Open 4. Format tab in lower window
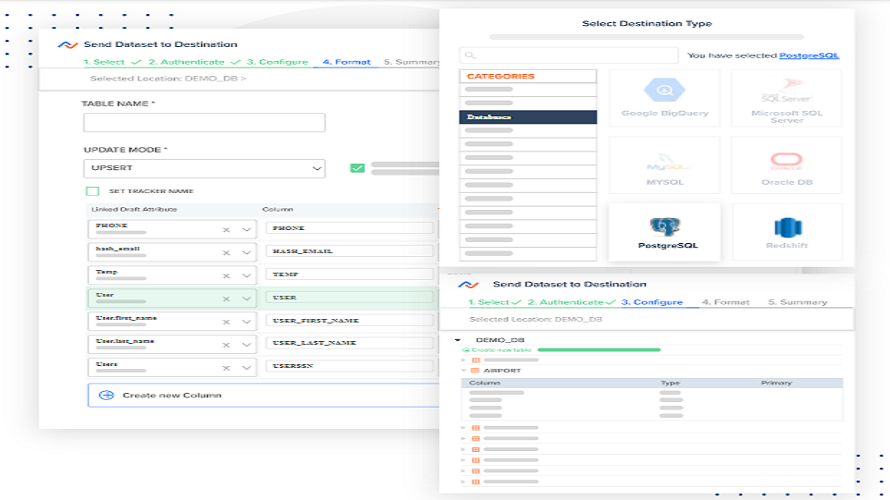The width and height of the screenshot is (890, 500). [x=725, y=302]
